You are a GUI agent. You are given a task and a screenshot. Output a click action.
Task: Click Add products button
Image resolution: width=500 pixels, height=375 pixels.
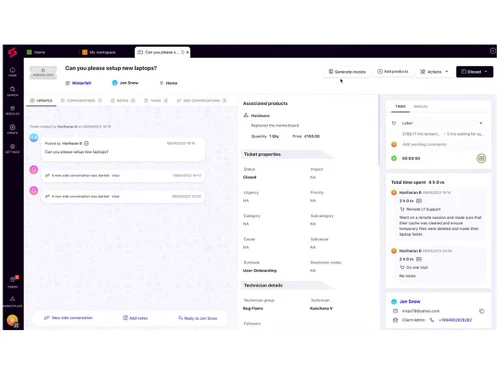(x=393, y=72)
